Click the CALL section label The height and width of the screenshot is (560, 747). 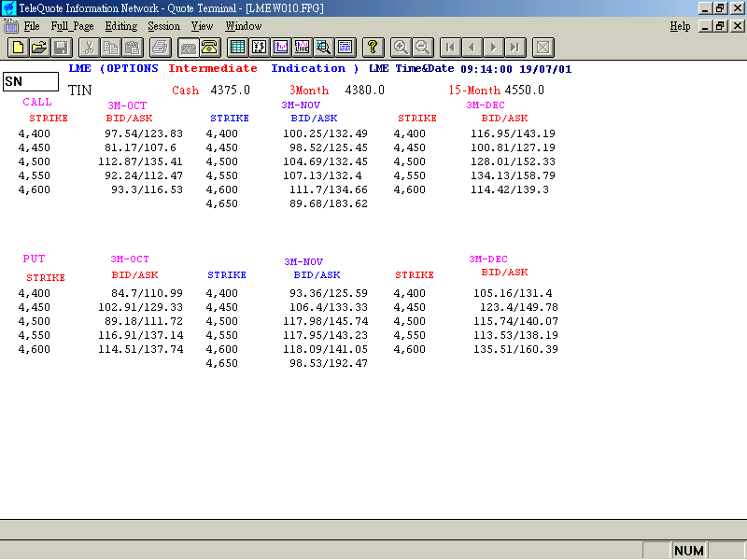pyautogui.click(x=37, y=102)
